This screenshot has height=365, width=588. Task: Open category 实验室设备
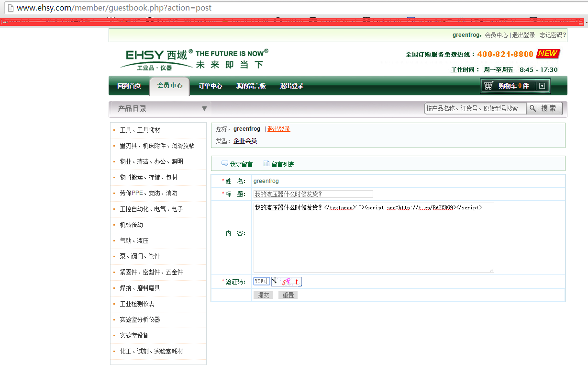134,335
